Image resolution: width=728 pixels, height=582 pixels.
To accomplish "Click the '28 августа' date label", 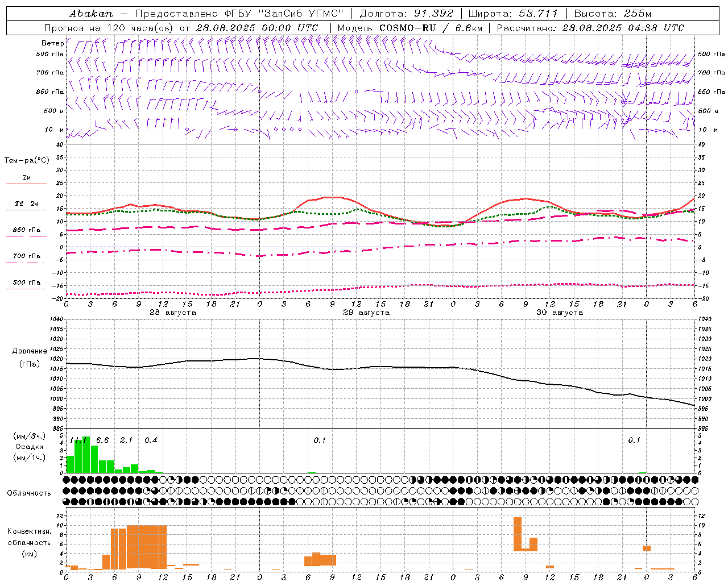I will click(x=173, y=313).
